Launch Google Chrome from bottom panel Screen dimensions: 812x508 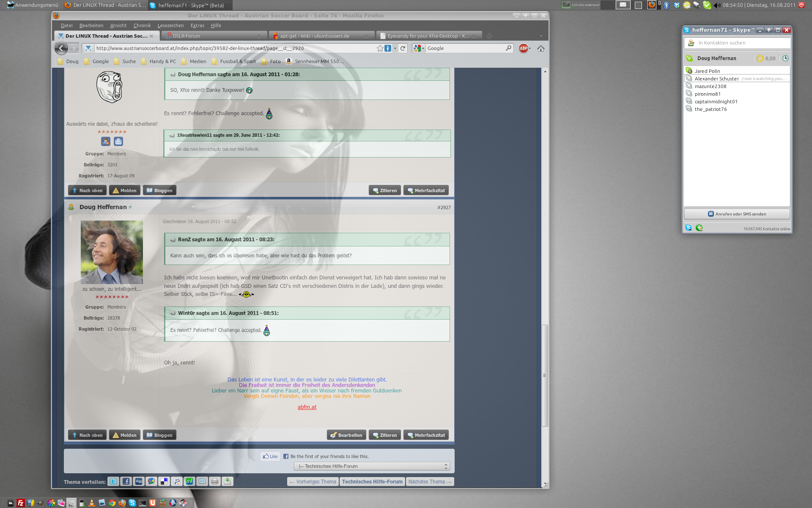[112, 503]
